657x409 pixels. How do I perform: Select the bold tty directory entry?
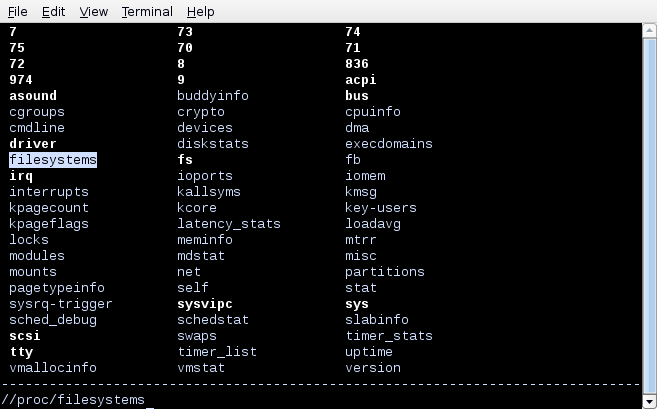(x=21, y=352)
